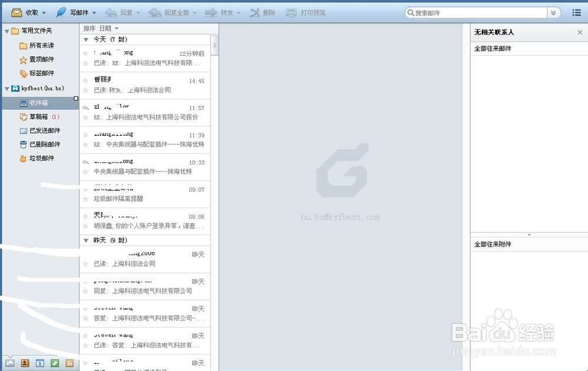Open the 垃圾邮件 junk folder
Screen dimensions: 588x371
[36, 158]
